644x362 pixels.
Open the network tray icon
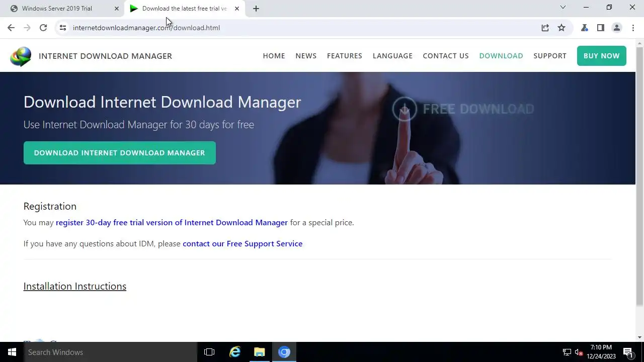[567, 352]
